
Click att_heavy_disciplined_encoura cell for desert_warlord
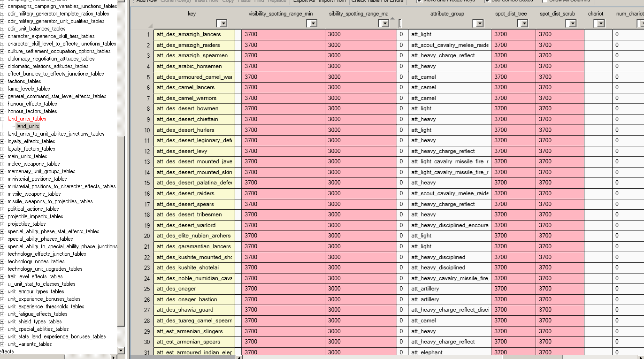click(450, 225)
